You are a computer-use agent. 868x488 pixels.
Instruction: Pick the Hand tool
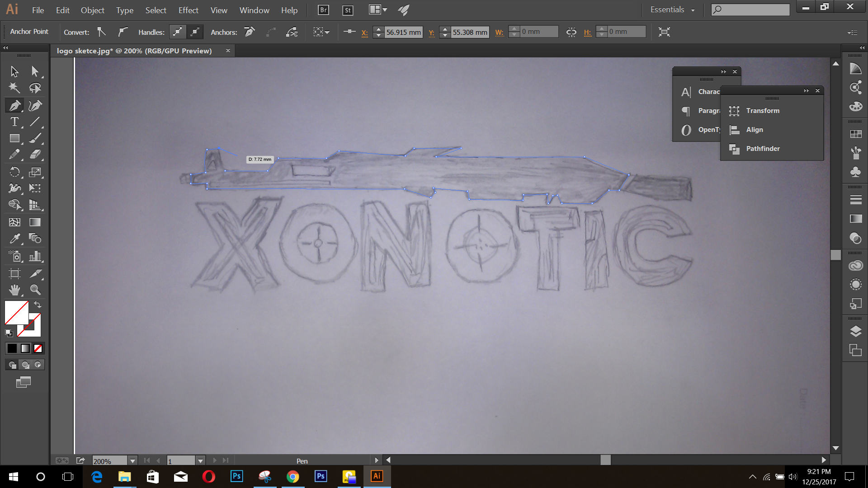click(x=14, y=290)
